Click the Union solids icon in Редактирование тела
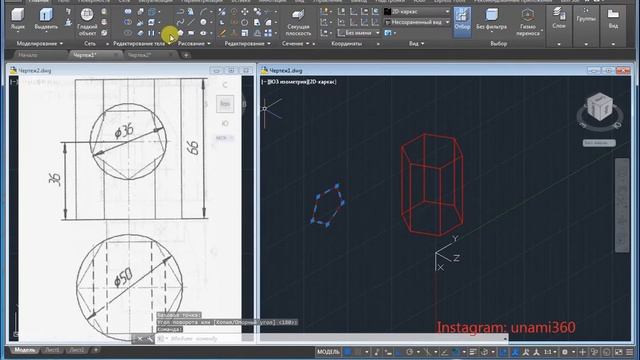Viewport: 640px width, 360px height. [128, 12]
